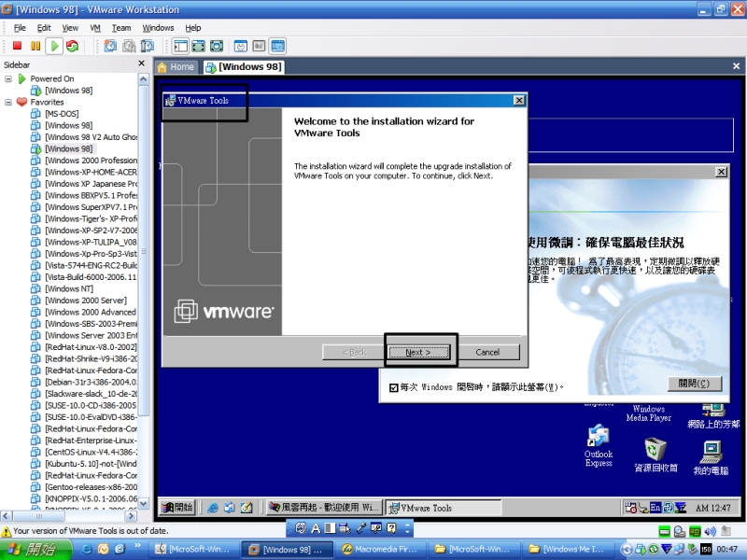This screenshot has width=747, height=560.
Task: Click the green Power On play icon
Action: tap(54, 46)
